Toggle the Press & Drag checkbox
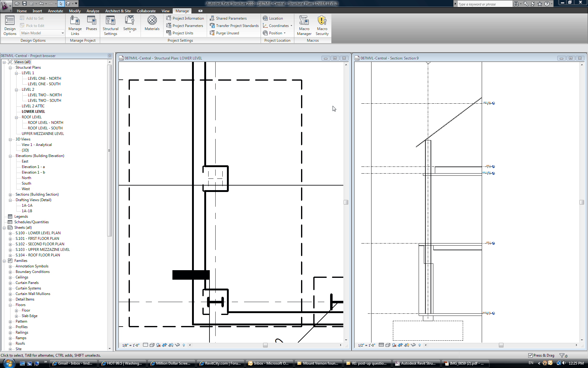Image resolution: width=588 pixels, height=368 pixels. [530, 355]
